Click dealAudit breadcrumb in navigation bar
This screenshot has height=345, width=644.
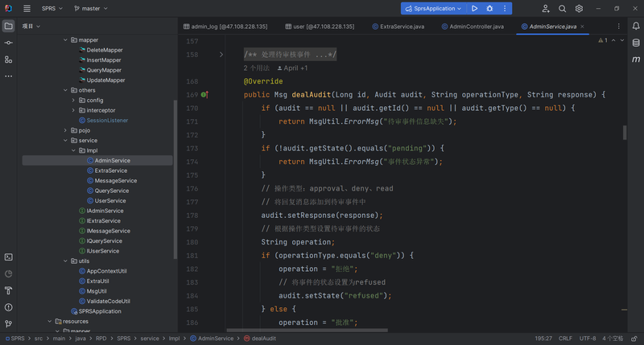(260, 339)
